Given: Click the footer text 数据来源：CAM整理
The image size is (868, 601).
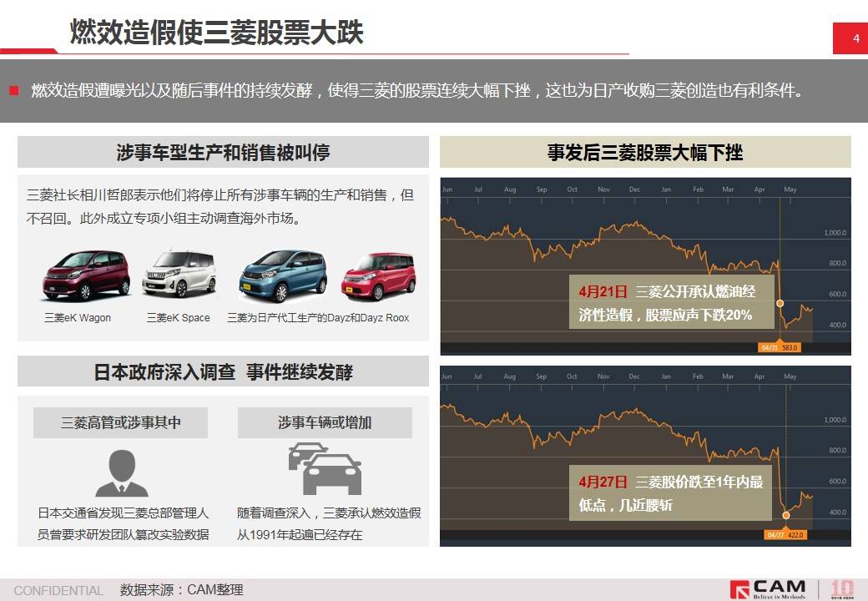Looking at the screenshot, I should tap(182, 590).
